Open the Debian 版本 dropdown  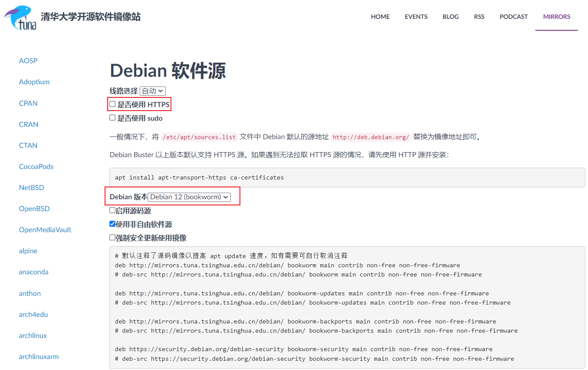[189, 197]
